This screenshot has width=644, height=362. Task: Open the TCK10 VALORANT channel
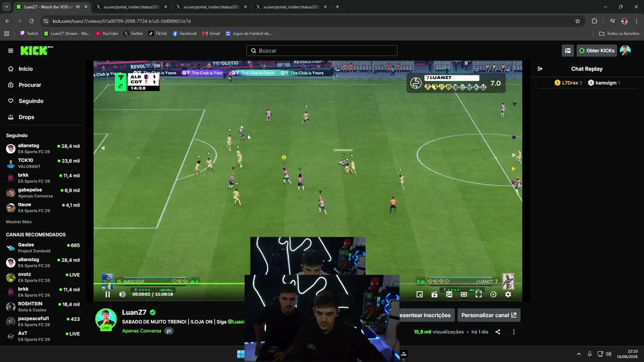click(42, 163)
